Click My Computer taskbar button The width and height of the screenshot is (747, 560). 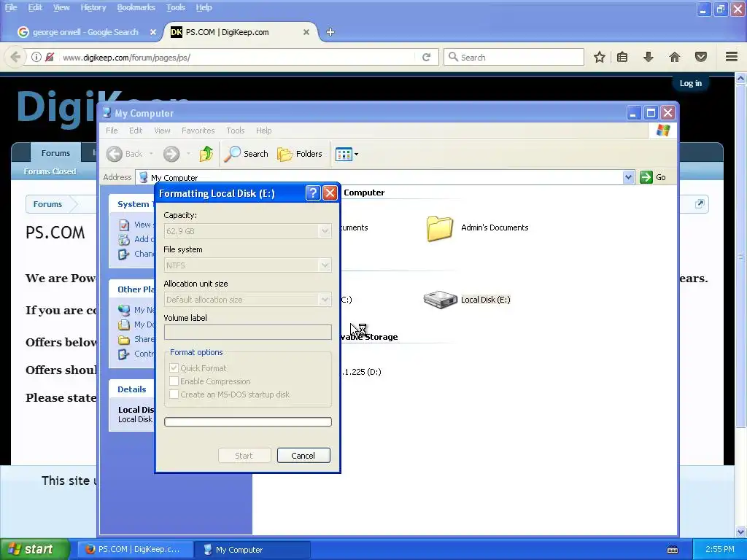coord(252,550)
